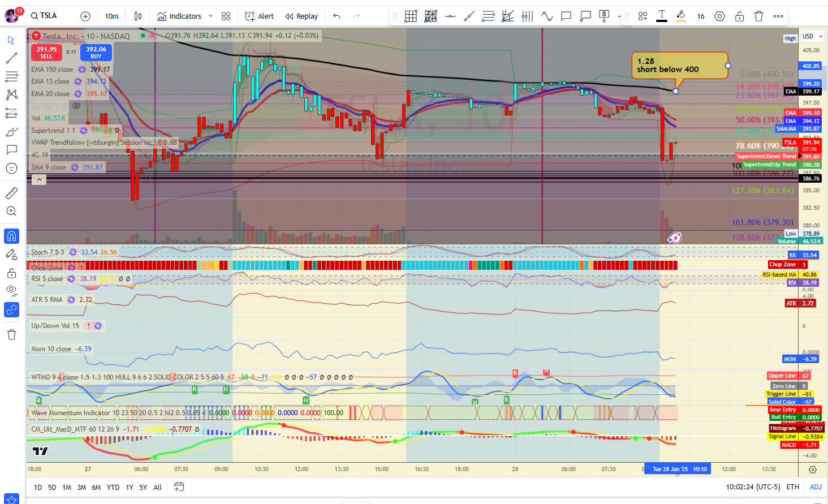Viewport: 828px width, 504px height.
Task: Click the 391.95 SELL button
Action: point(46,53)
